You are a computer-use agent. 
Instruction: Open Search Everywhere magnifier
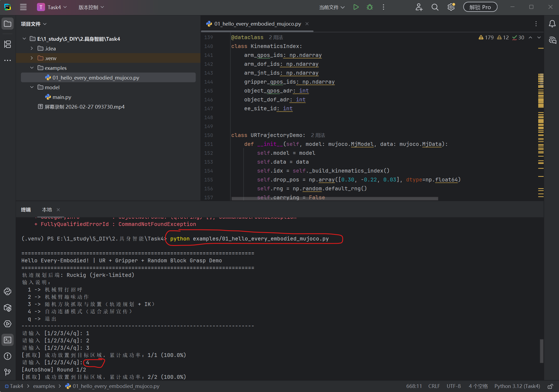pos(435,7)
